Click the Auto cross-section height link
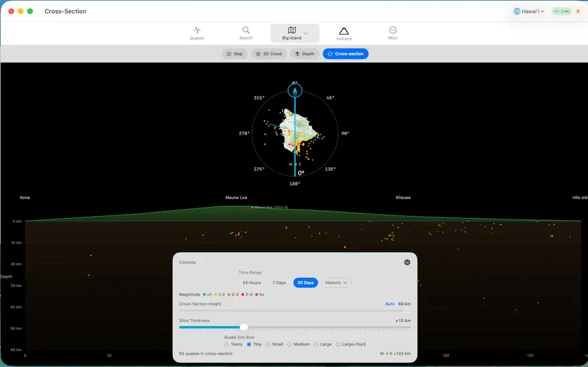 point(390,304)
